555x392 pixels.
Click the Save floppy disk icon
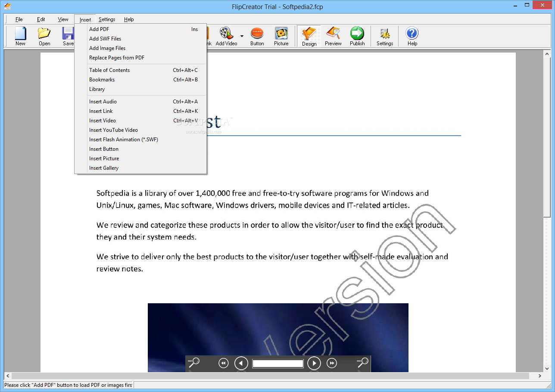[68, 36]
